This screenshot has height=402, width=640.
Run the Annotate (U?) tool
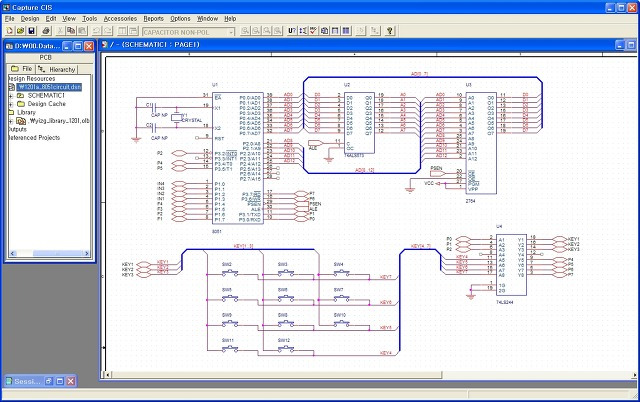click(292, 31)
